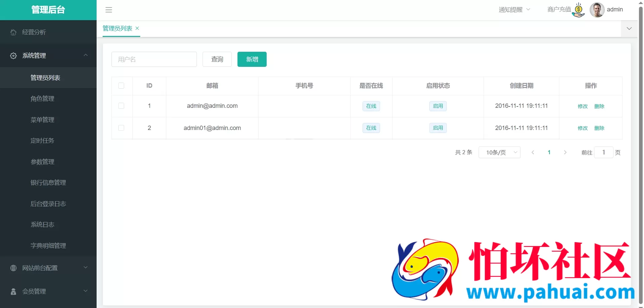This screenshot has width=644, height=308.
Task: Click the 是否在线 column header
Action: [371, 86]
